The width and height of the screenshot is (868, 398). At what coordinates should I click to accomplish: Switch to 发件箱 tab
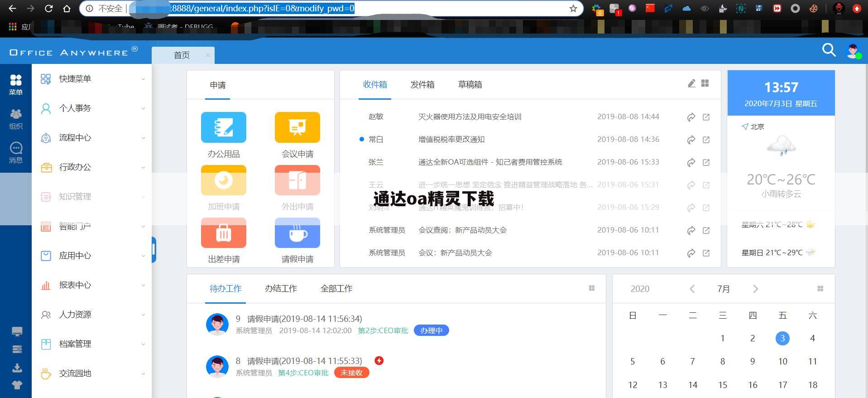(422, 84)
